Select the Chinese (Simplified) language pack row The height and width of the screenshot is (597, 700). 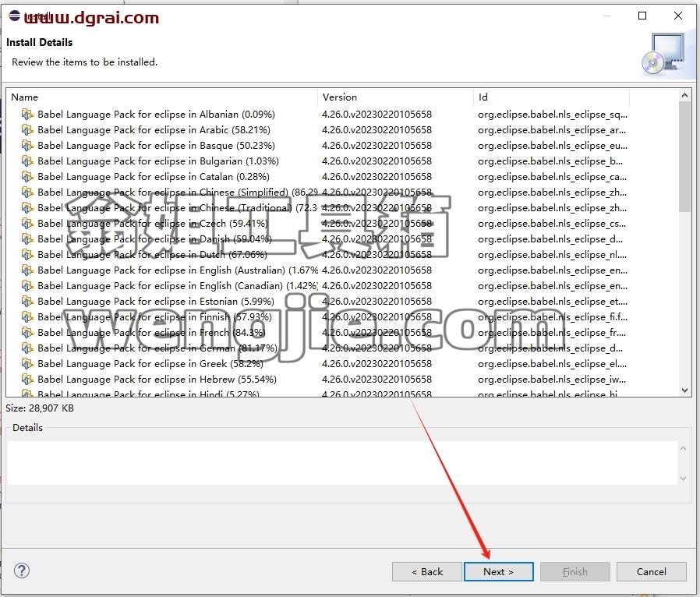341,193
